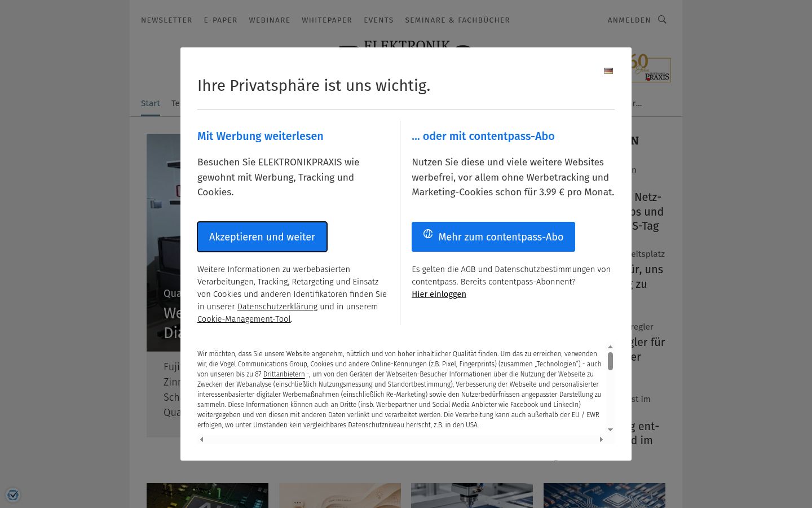Click Hier einloggen link

(x=439, y=294)
